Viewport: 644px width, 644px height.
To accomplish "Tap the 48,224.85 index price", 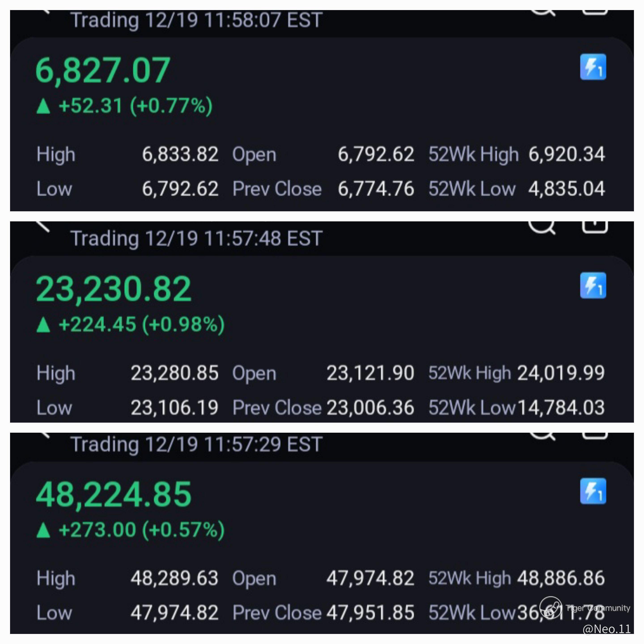I will (x=114, y=494).
